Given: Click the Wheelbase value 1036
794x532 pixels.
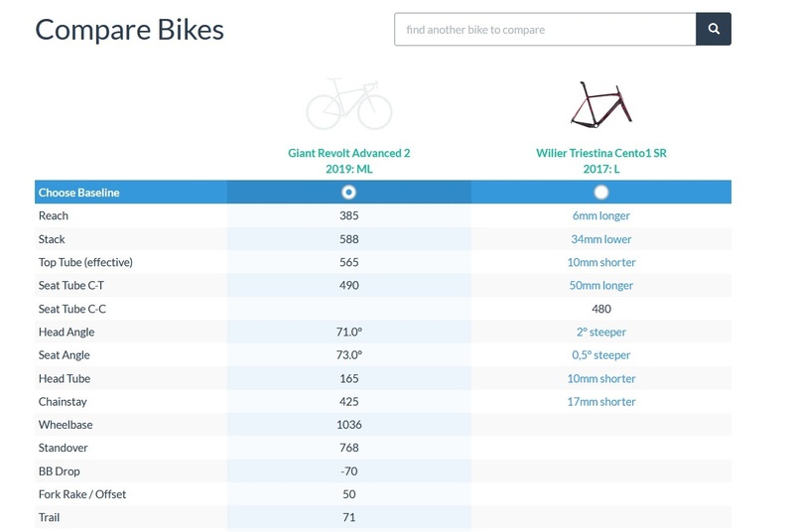Looking at the screenshot, I should (349, 425).
